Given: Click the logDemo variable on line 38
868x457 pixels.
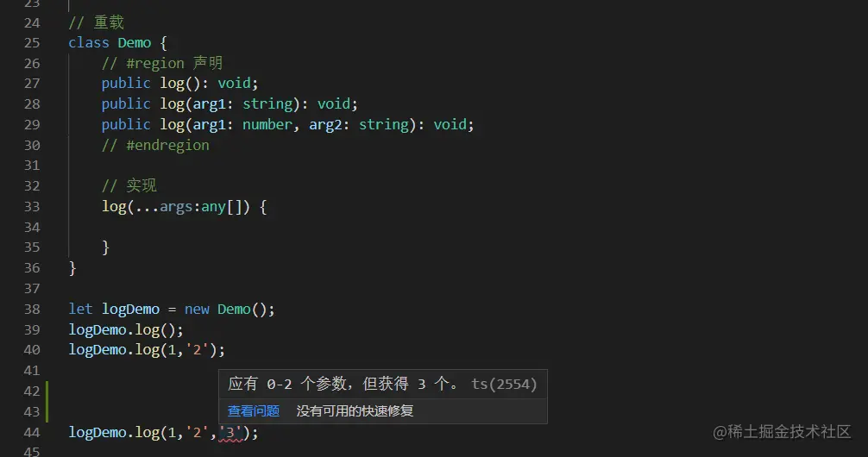Looking at the screenshot, I should point(130,310).
